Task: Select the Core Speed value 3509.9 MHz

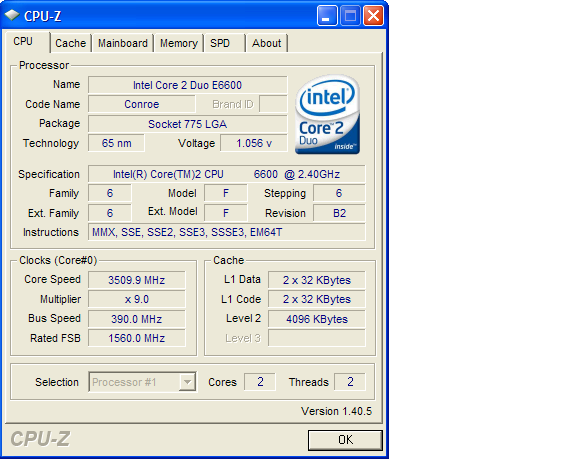Action: click(137, 280)
